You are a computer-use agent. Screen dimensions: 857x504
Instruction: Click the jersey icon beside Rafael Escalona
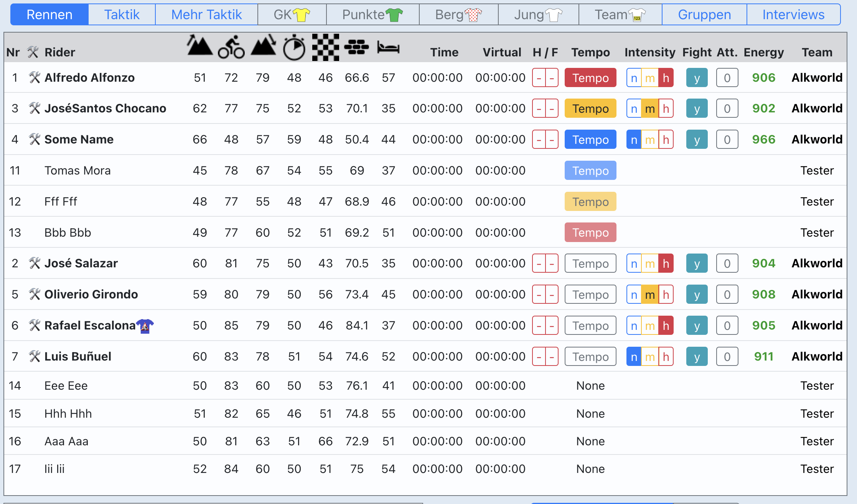[145, 326]
